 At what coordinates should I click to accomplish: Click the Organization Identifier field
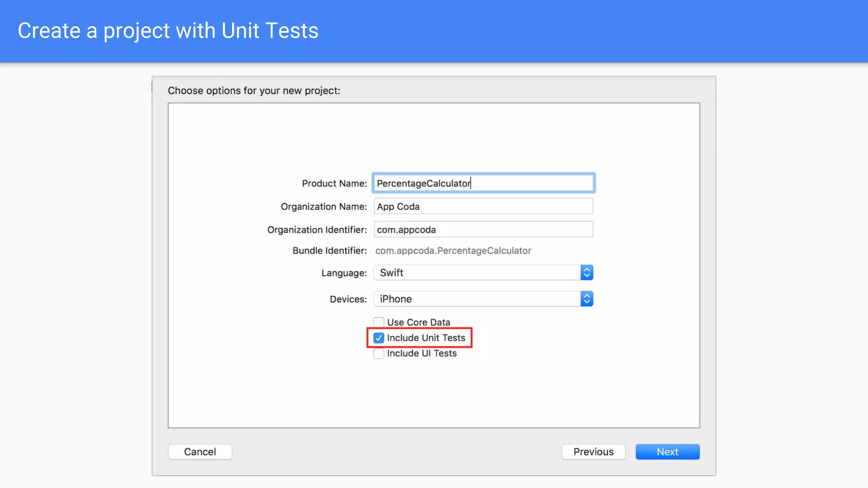[483, 230]
